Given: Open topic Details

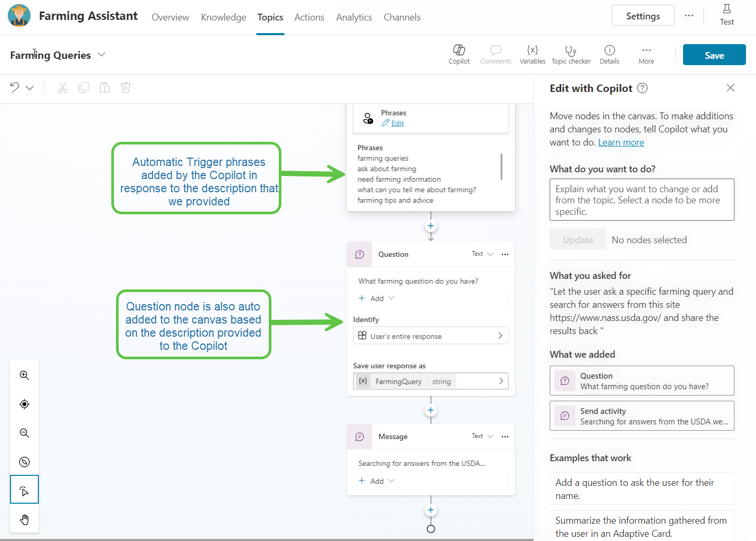Looking at the screenshot, I should (x=609, y=54).
